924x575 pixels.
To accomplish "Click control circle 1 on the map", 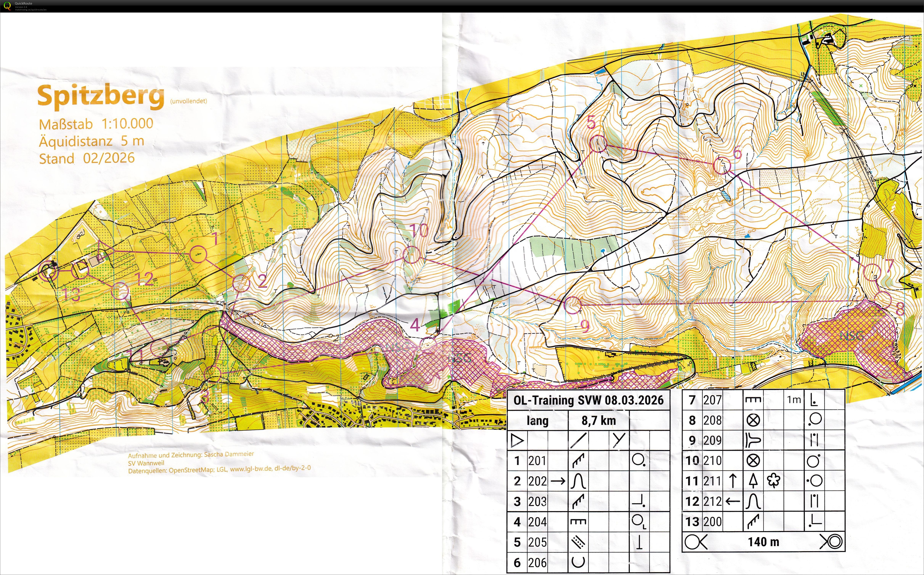I will [198, 254].
